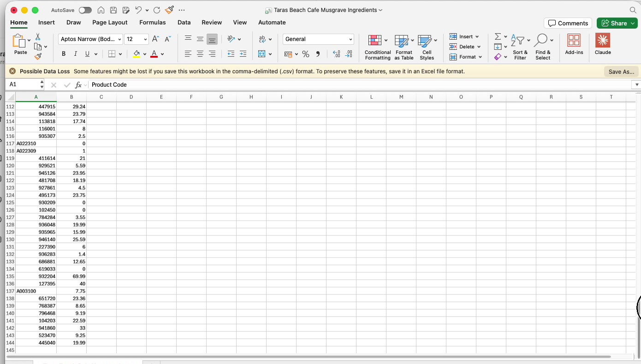Click the Home icon in title bar
The height and width of the screenshot is (364, 641).
(x=101, y=10)
